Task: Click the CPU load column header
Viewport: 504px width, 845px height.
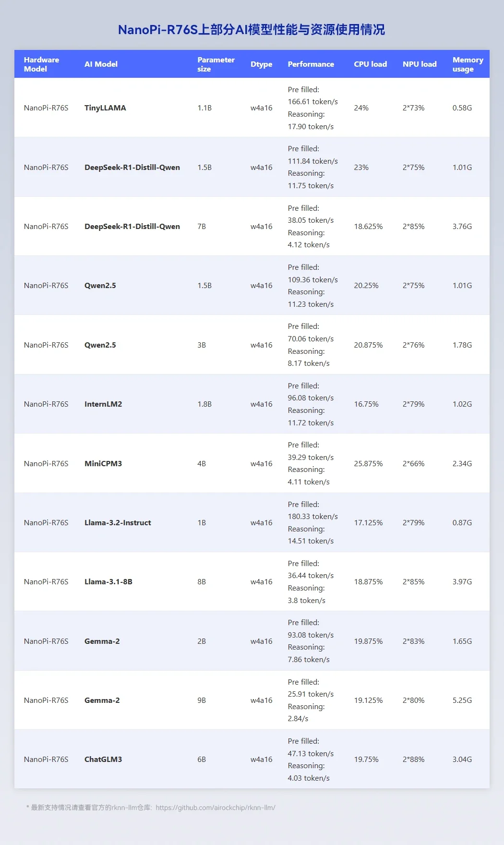Action: (x=370, y=64)
